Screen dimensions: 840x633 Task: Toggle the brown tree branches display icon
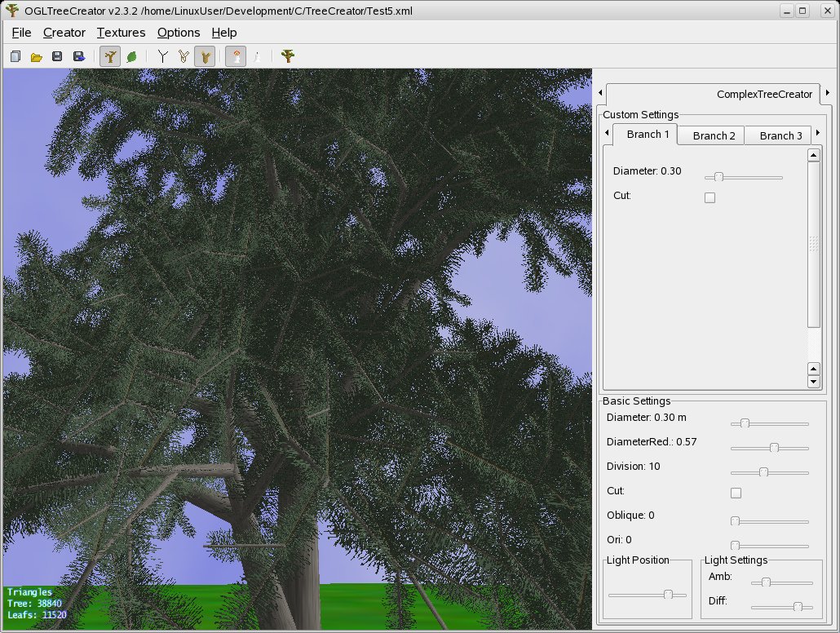tap(109, 56)
